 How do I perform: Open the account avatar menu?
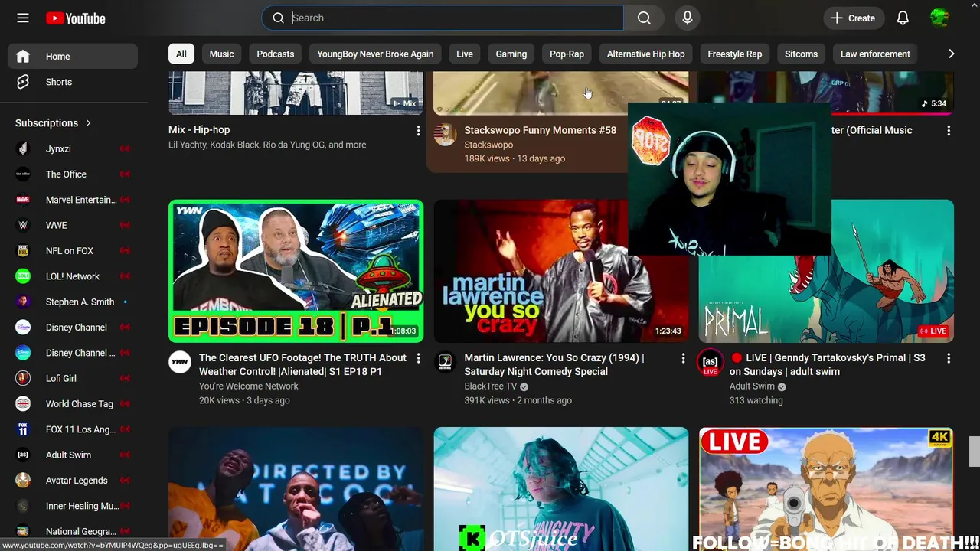(939, 18)
